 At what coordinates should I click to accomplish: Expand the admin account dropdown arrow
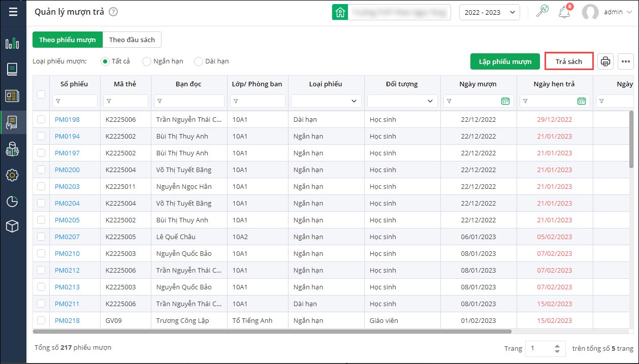tap(629, 12)
